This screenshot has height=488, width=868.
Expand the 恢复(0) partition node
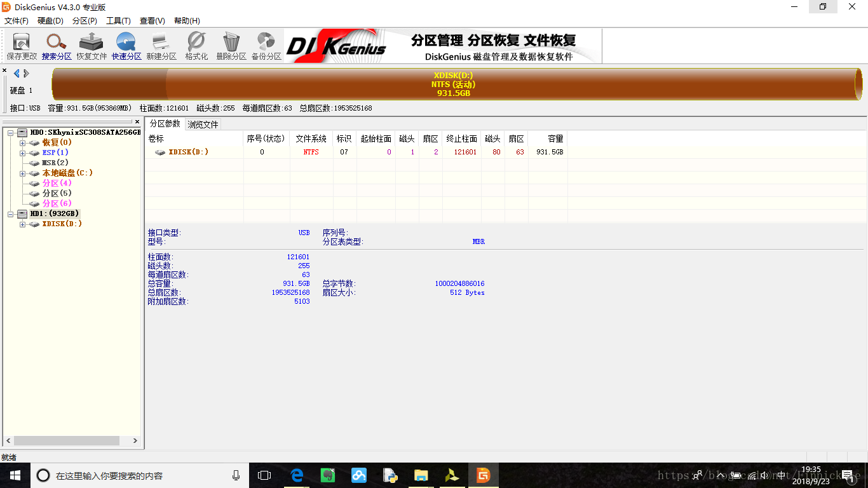22,143
